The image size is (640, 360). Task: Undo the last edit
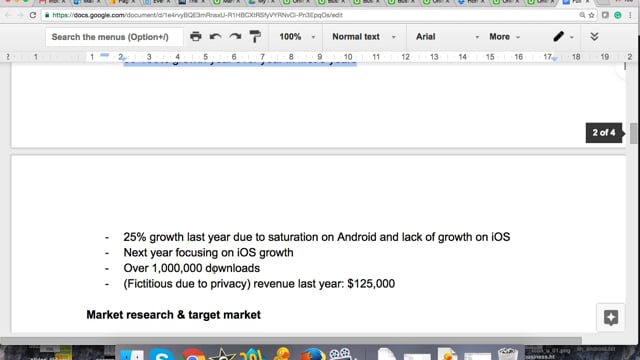216,37
